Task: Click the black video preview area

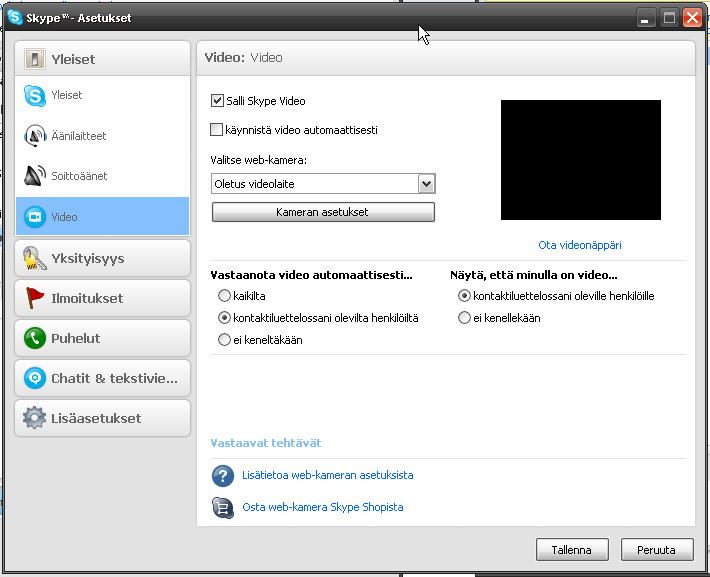Action: pyautogui.click(x=580, y=160)
